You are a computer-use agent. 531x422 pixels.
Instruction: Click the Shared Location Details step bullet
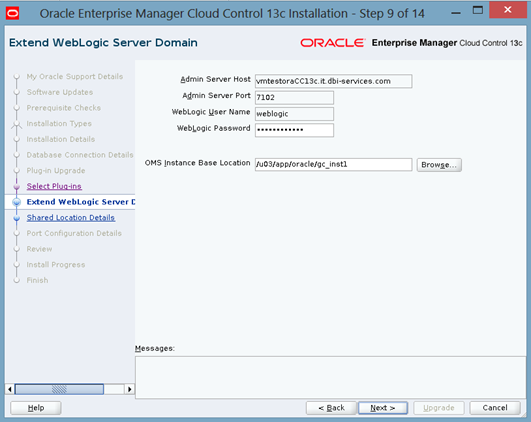pyautogui.click(x=17, y=218)
